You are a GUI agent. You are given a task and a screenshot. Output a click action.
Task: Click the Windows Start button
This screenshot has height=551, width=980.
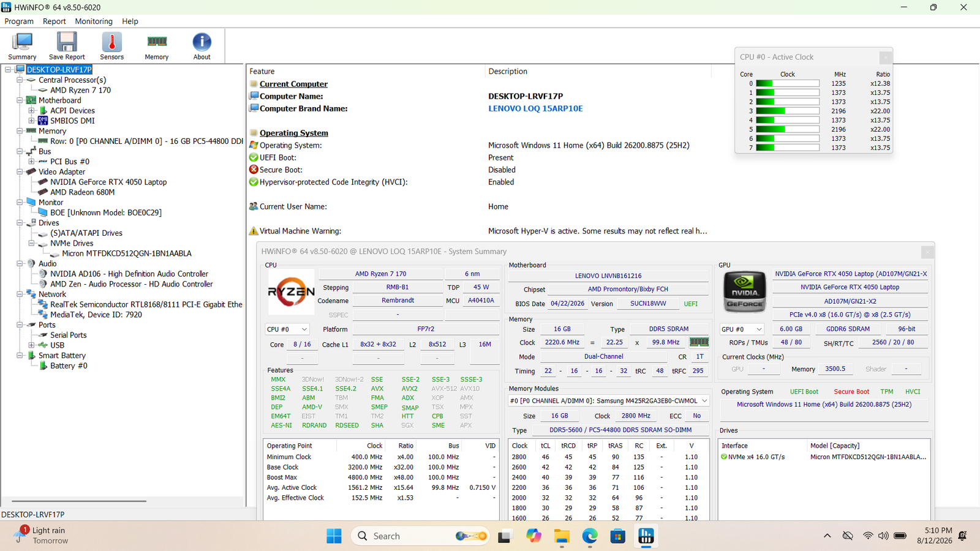(334, 536)
